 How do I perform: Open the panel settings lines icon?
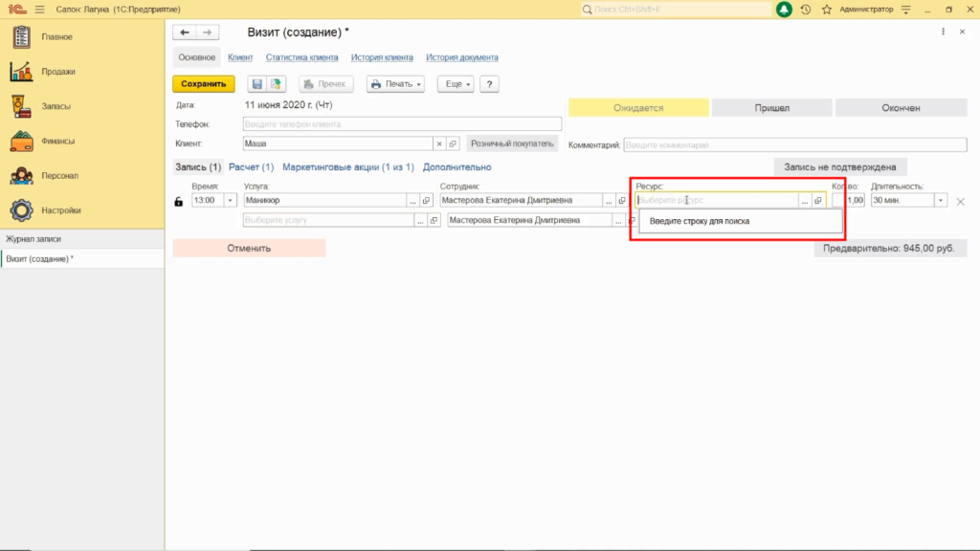tap(906, 10)
